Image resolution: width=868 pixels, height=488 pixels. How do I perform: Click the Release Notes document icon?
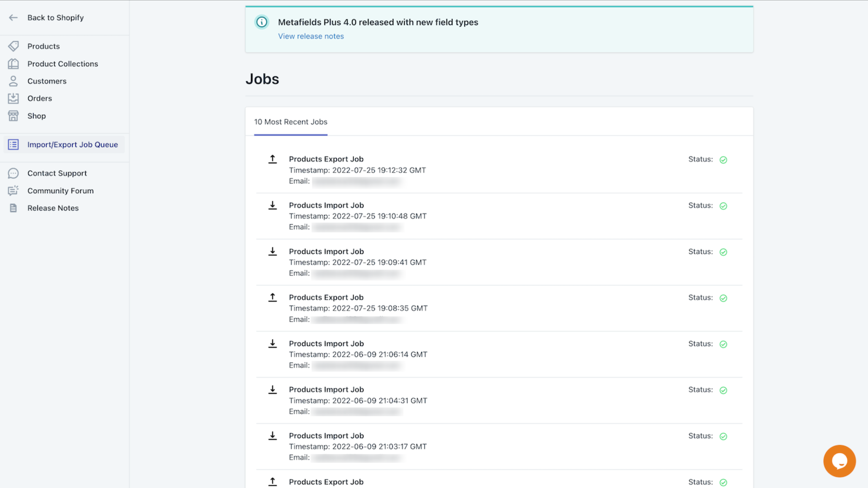pyautogui.click(x=14, y=208)
